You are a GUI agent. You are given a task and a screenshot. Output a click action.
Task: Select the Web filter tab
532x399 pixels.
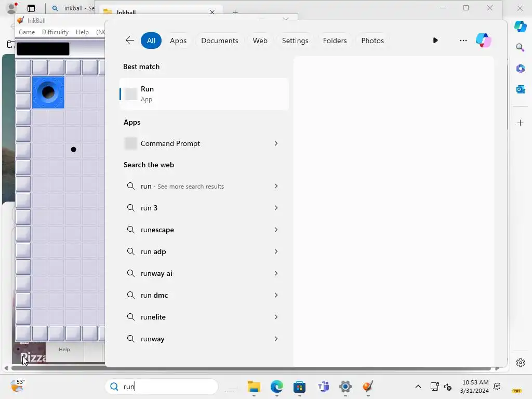click(260, 41)
